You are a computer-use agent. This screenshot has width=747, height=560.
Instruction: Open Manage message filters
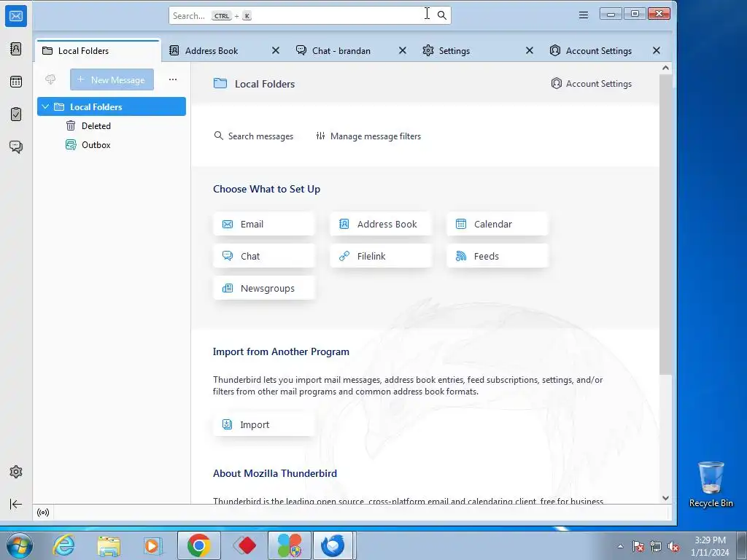tap(368, 136)
